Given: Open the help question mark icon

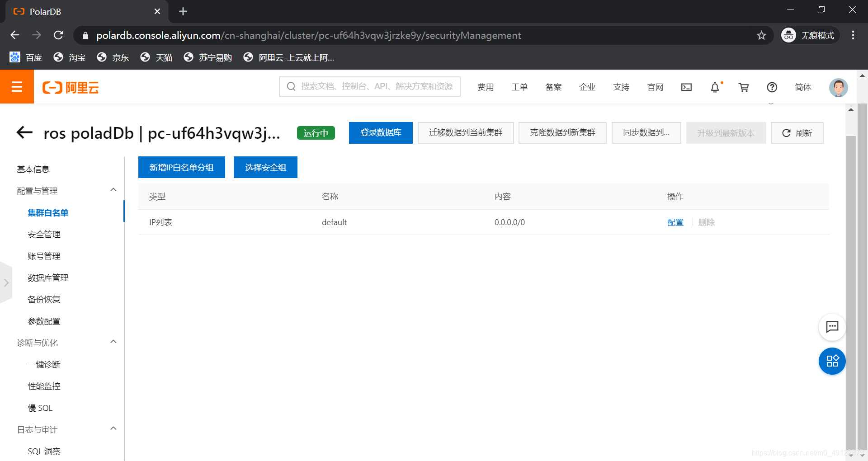Looking at the screenshot, I should tap(772, 87).
